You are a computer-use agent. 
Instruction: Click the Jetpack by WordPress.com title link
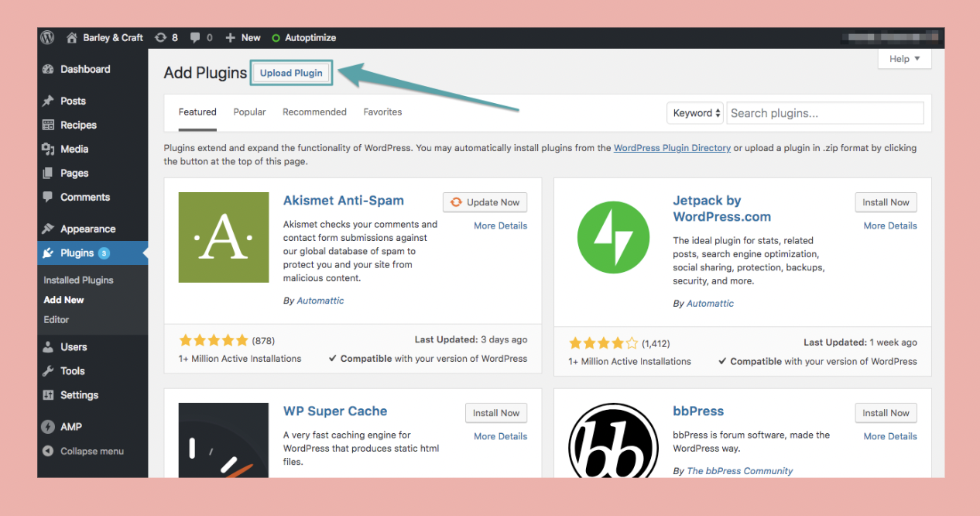[x=722, y=208]
